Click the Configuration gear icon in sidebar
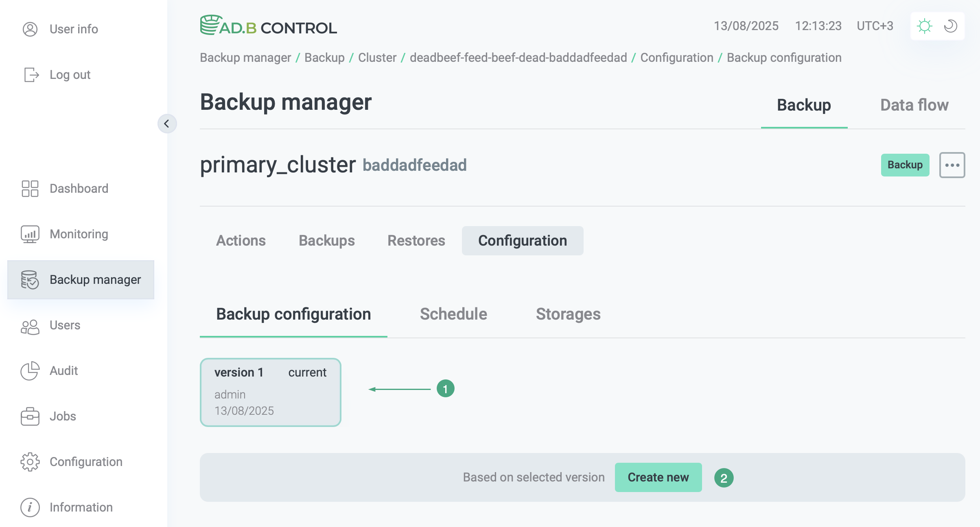Screen dimensions: 980x527 point(30,462)
